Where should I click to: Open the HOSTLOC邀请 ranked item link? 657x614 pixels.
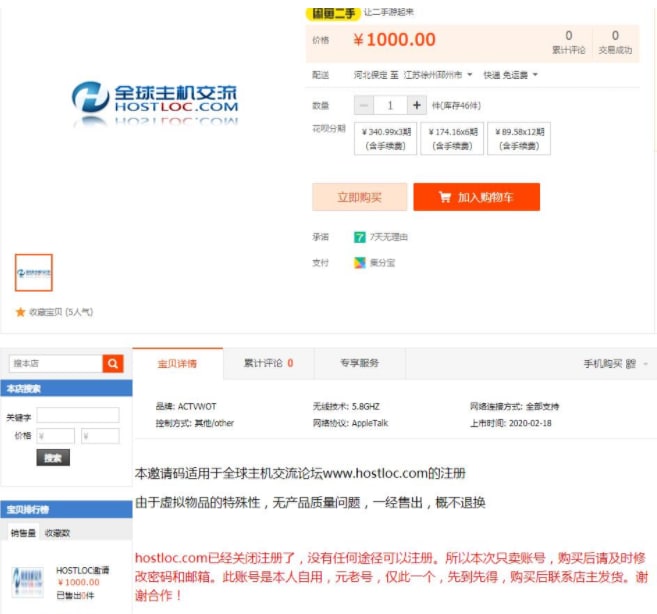(83, 570)
